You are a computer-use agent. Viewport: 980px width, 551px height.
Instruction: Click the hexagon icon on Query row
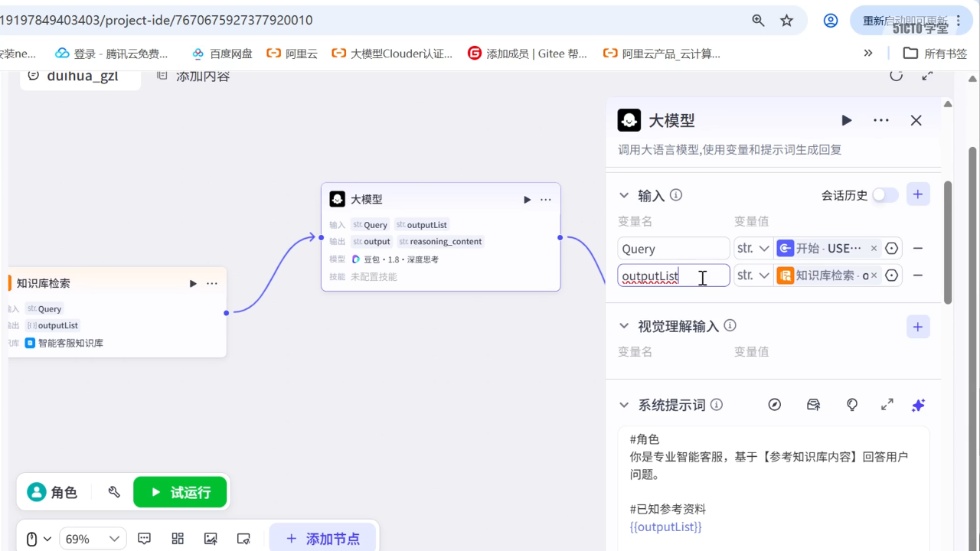[891, 249]
